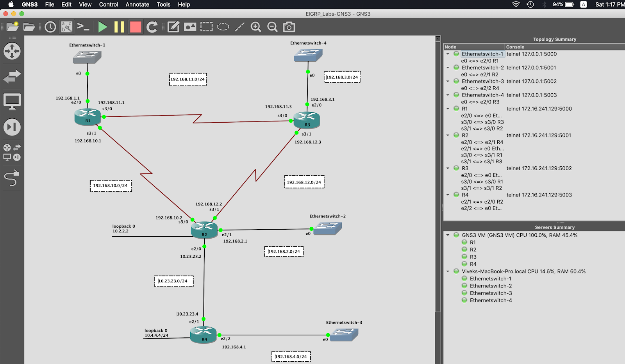Open the Browse routers panel

coord(12,51)
